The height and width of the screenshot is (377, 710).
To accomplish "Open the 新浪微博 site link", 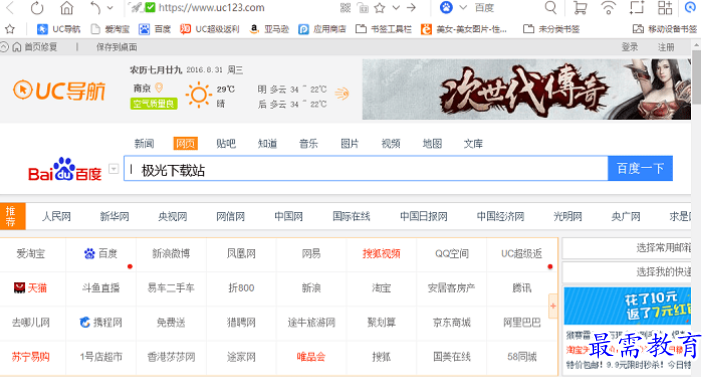I will (171, 253).
